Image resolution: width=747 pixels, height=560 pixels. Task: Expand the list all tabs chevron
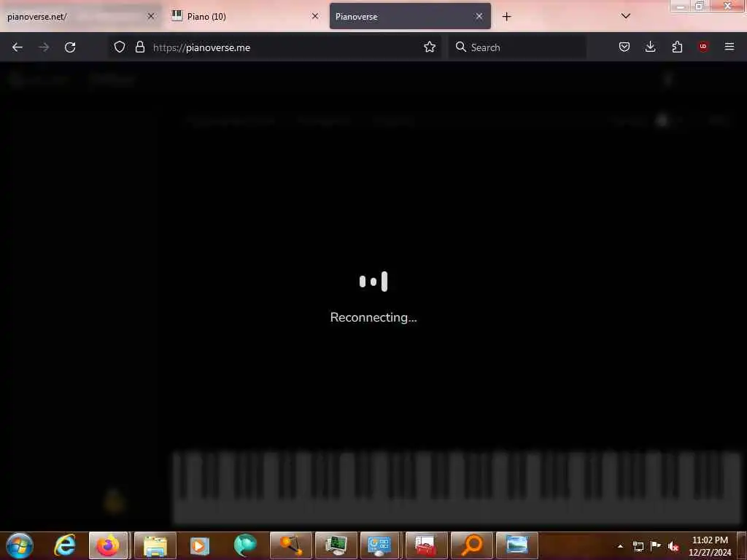[626, 16]
